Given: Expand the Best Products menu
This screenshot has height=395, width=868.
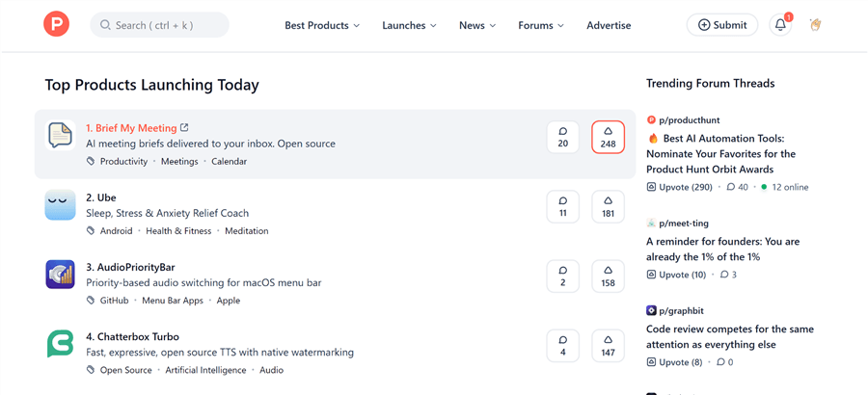Looking at the screenshot, I should [322, 25].
